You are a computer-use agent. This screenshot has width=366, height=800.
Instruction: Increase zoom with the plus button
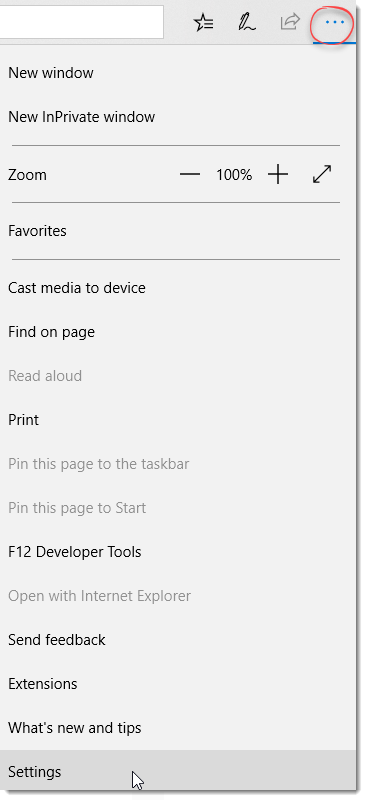point(278,175)
